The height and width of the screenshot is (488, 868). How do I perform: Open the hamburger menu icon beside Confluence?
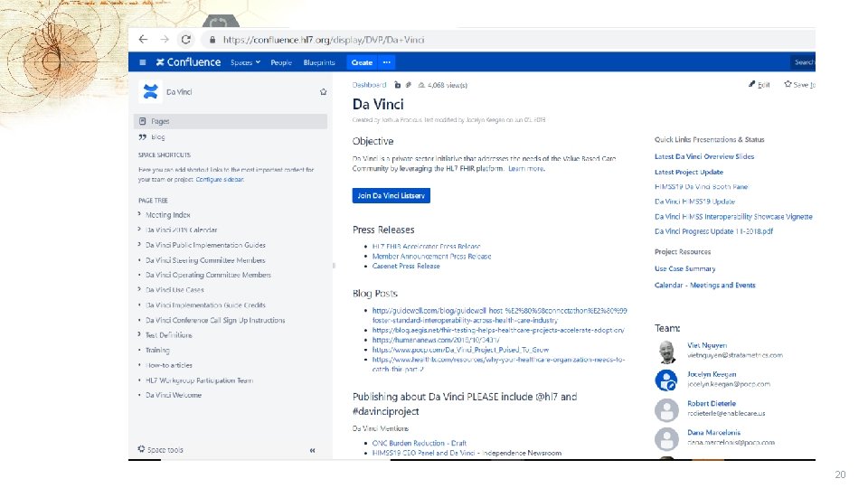tap(142, 62)
